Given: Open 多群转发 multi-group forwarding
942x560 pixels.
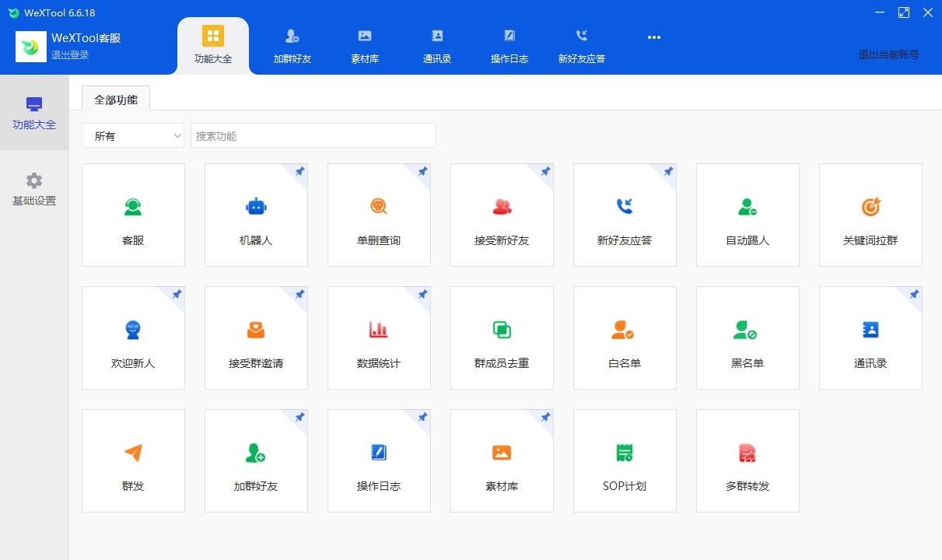Looking at the screenshot, I should coord(748,460).
